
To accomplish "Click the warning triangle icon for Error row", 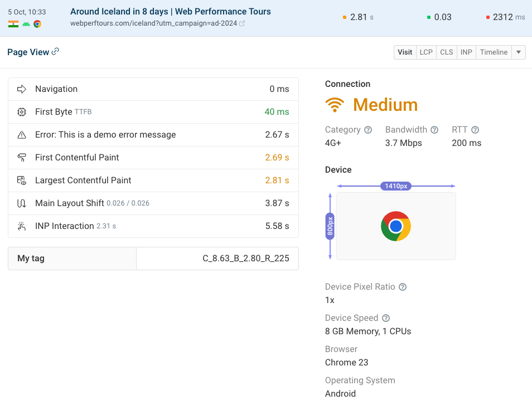I will (x=22, y=135).
